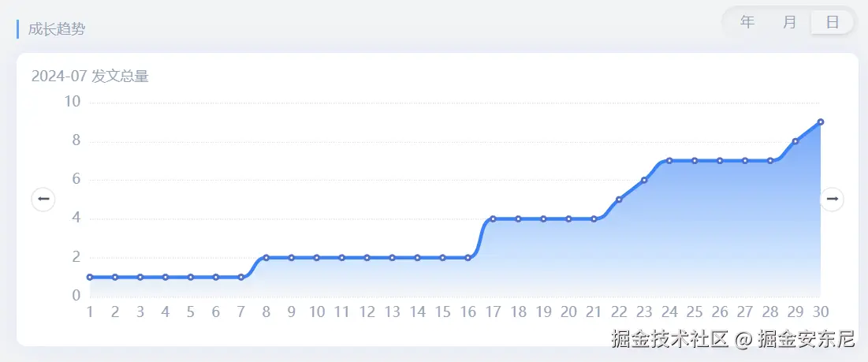The image size is (868, 362).
Task: Click the data point for day 22
Action: pos(619,200)
